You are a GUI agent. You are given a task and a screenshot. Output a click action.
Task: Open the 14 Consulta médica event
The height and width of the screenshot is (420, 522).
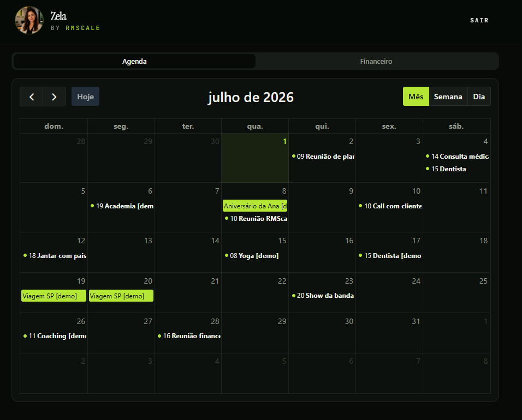tap(456, 157)
